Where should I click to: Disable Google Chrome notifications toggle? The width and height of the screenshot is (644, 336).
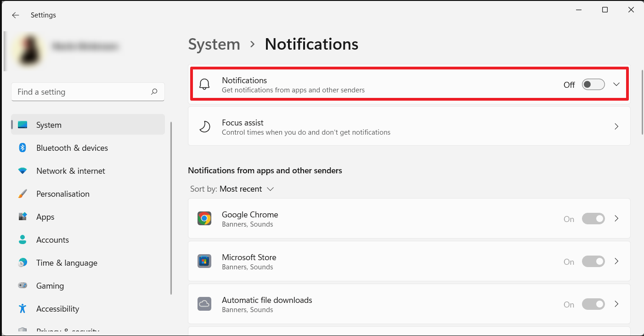pyautogui.click(x=593, y=218)
